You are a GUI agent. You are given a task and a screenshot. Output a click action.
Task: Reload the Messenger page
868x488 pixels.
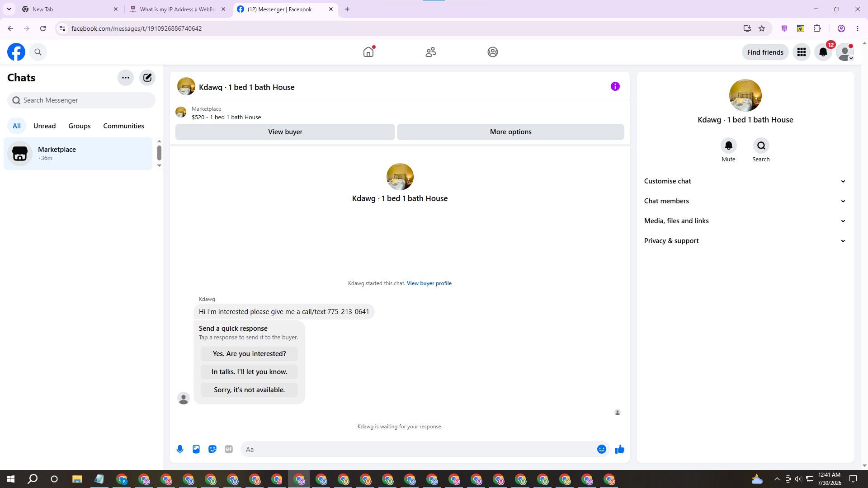tap(43, 28)
